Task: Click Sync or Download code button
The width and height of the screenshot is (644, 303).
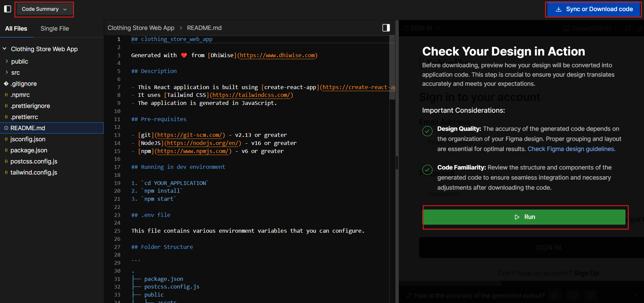Action: [594, 9]
